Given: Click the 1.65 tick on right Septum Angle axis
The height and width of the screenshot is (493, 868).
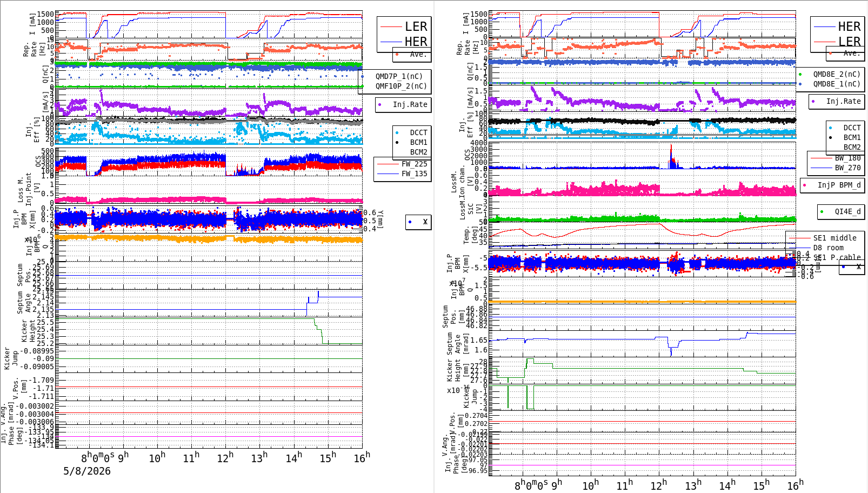Looking at the screenshot, I should click(479, 340).
